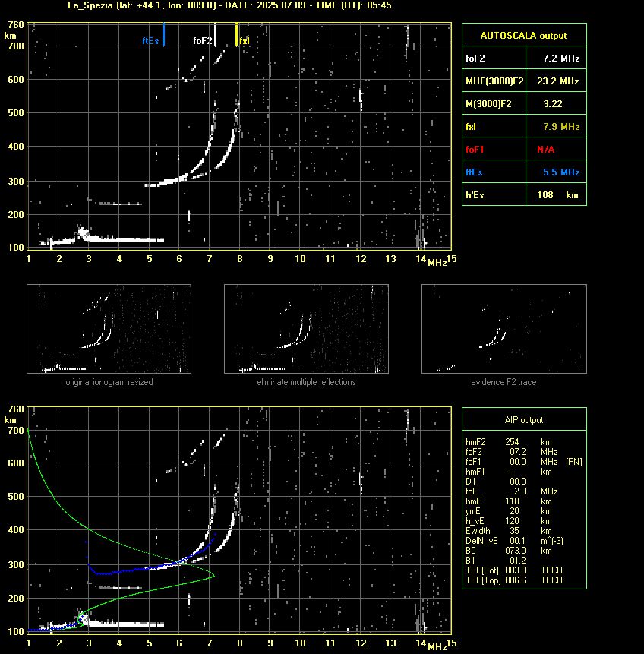Click the Ewidth value '35'
644x654 pixels.
[514, 531]
